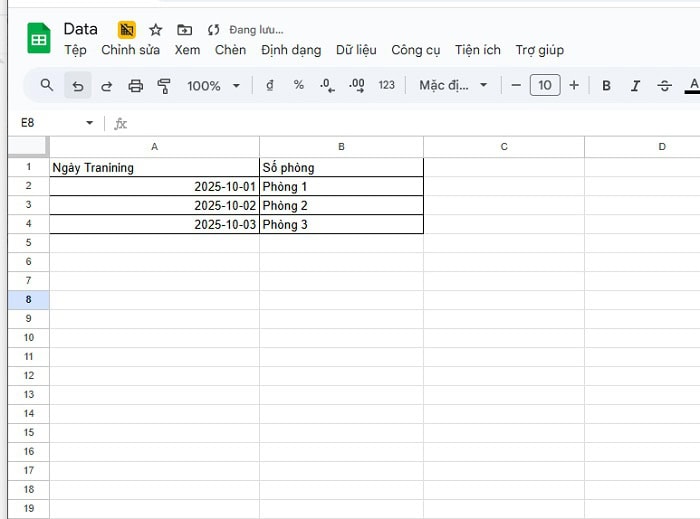This screenshot has height=519, width=700.
Task: Redo the last action
Action: 107,86
